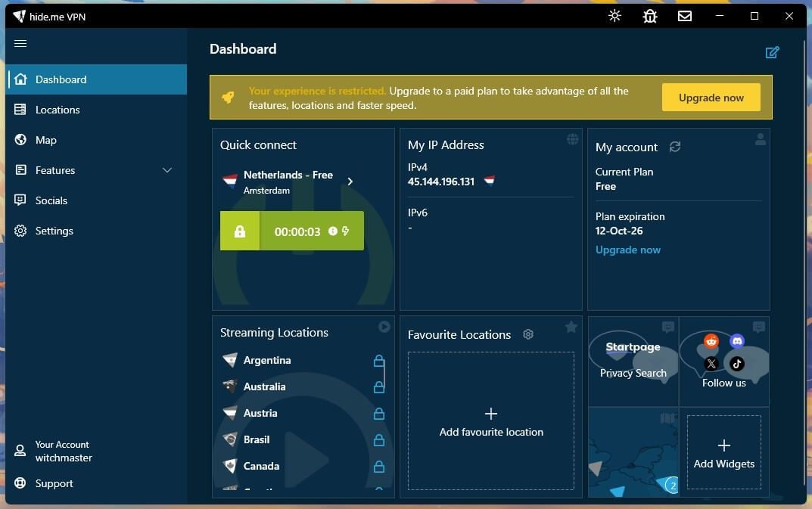Click the edit dashboard pencil icon

tap(772, 52)
